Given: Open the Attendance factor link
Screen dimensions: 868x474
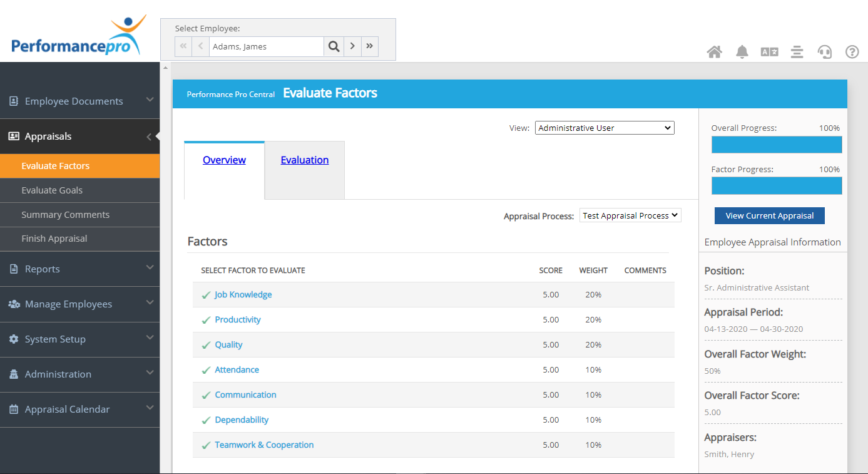Looking at the screenshot, I should pyautogui.click(x=237, y=369).
